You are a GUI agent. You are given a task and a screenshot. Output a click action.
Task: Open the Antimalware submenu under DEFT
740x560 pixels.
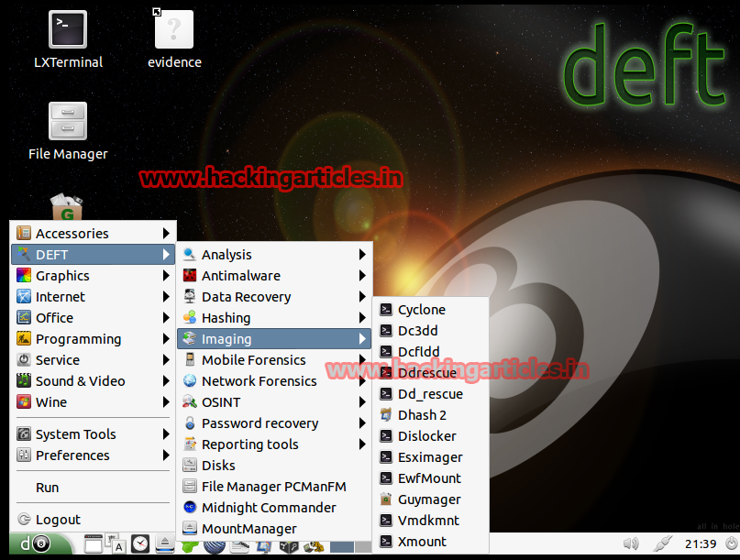274,276
